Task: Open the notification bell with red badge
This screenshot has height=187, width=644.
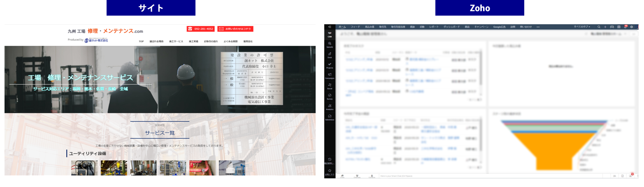Action: tap(625, 26)
